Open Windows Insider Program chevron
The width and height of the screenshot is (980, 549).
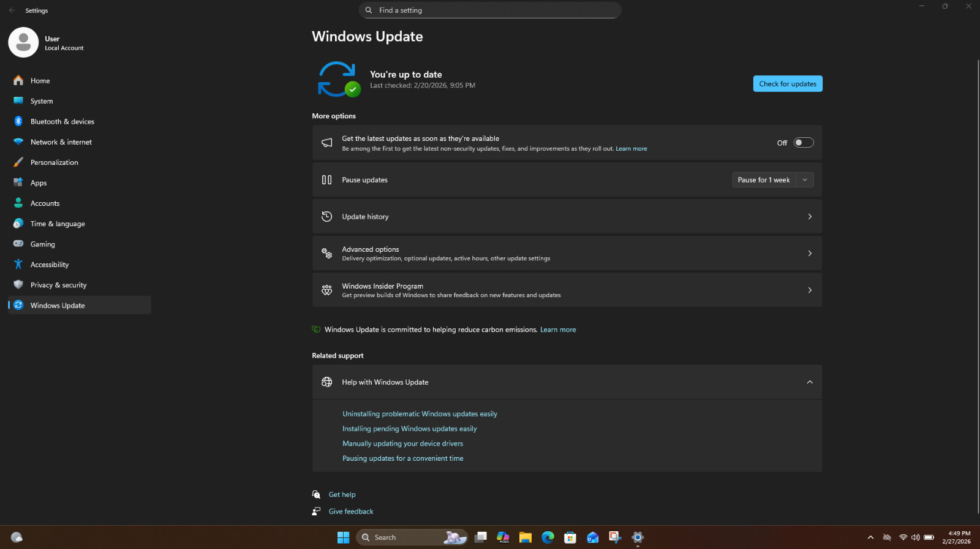[x=810, y=290]
